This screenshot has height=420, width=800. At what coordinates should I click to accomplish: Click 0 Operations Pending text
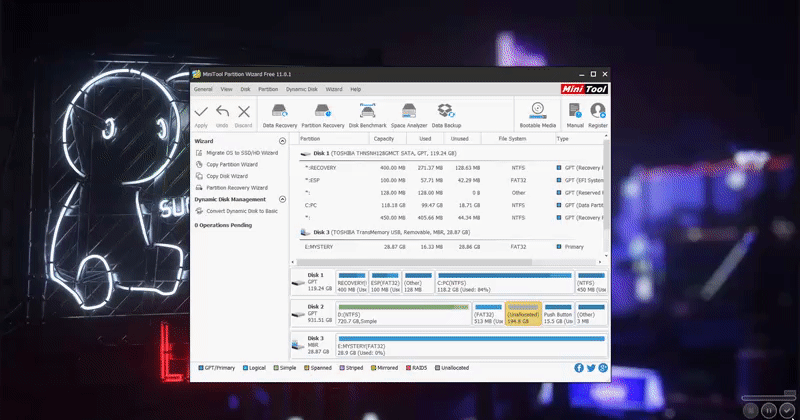(223, 225)
